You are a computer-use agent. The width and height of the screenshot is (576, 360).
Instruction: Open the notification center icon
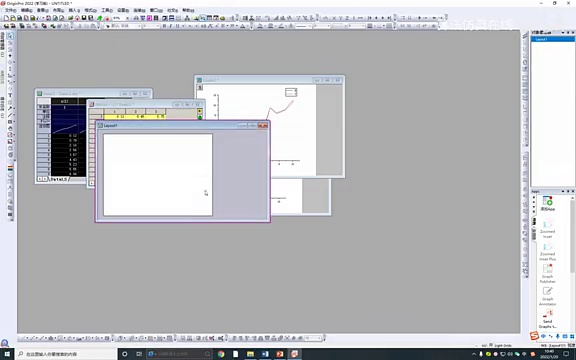point(566,354)
